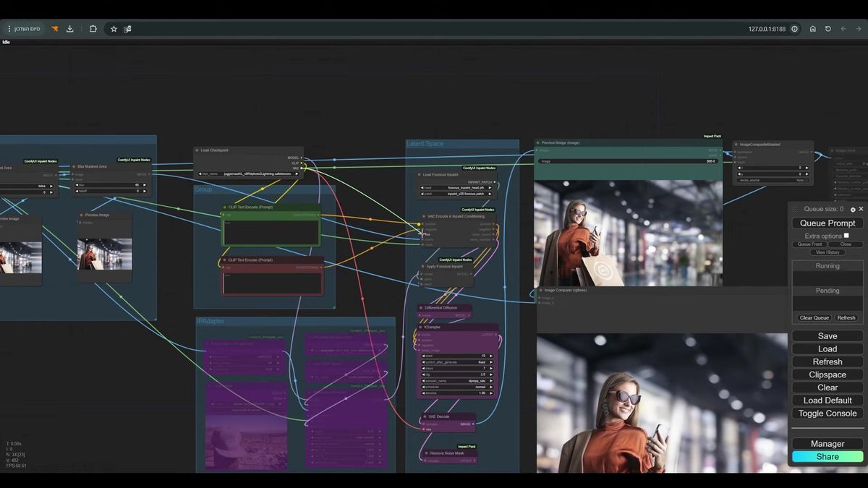Click the browser address bar showing 127.0.0.1:8188
868x488 pixels.
[766, 29]
